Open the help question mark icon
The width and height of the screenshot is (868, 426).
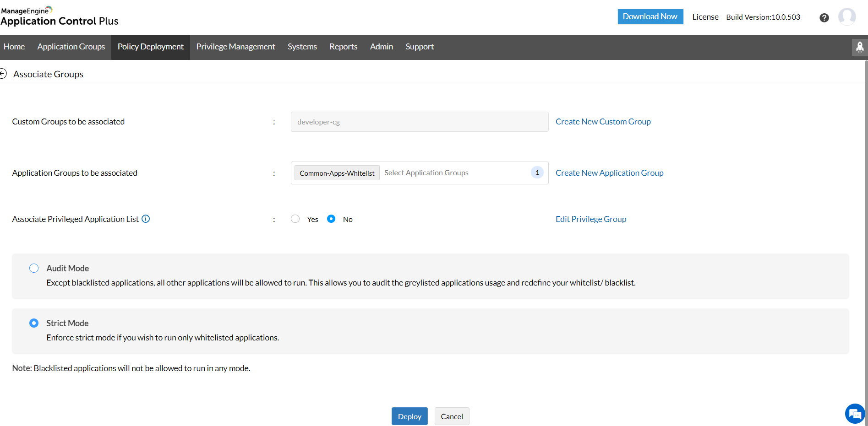point(824,17)
